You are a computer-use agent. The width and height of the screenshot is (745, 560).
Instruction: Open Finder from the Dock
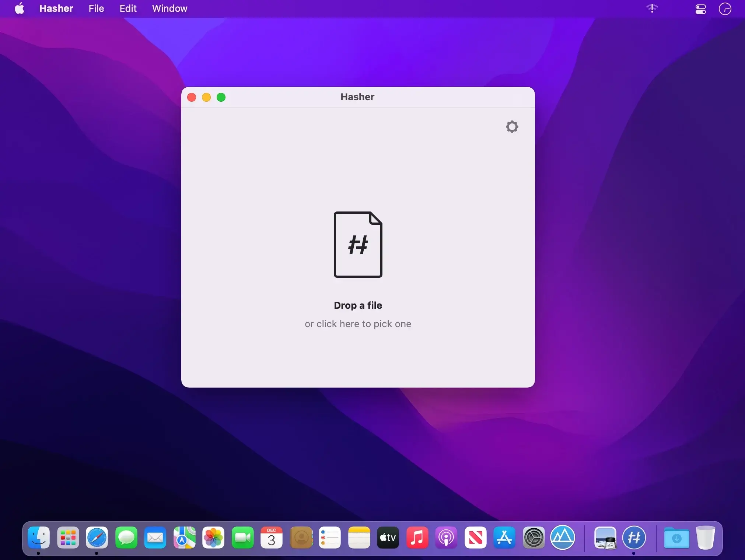tap(39, 538)
